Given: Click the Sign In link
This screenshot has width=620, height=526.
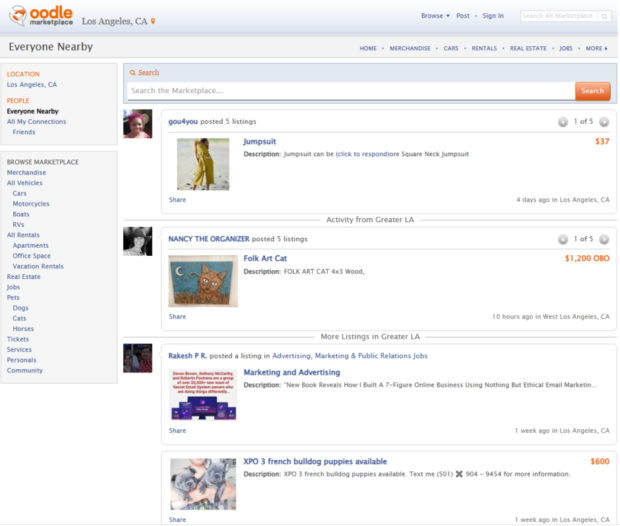Looking at the screenshot, I should (x=492, y=16).
